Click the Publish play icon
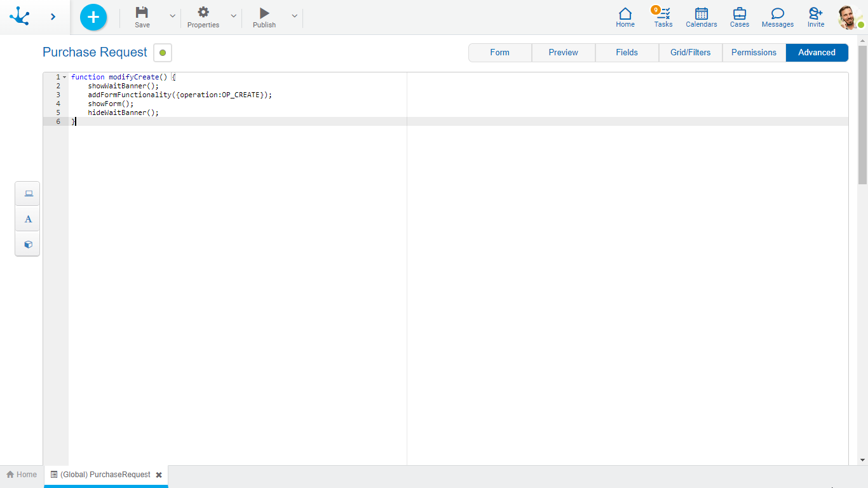This screenshot has width=868, height=488. click(264, 13)
